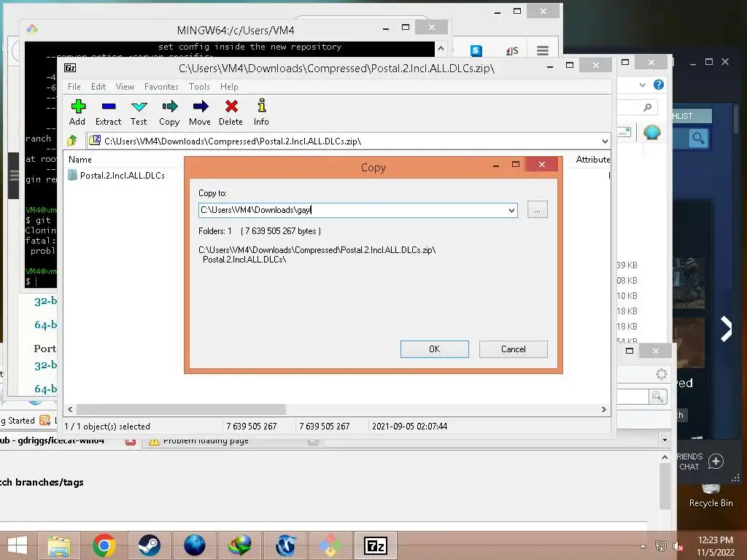Click the JS extension icon in browser
The width and height of the screenshot is (747, 560).
pos(512,50)
